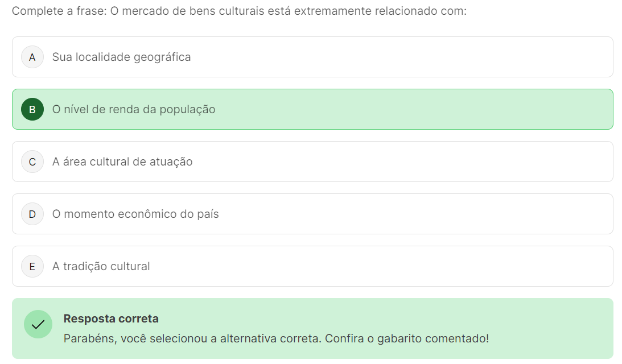Click the text "Sua localidade geográfica"
Image resolution: width=622 pixels, height=364 pixels.
[121, 57]
